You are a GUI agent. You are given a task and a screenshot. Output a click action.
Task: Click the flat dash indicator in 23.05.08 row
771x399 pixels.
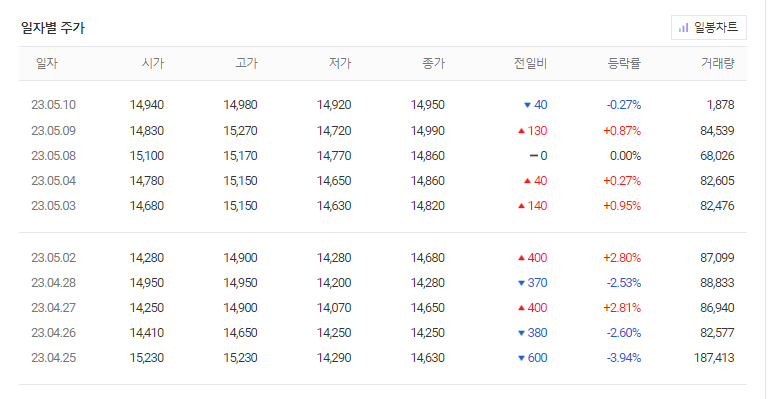click(x=534, y=156)
